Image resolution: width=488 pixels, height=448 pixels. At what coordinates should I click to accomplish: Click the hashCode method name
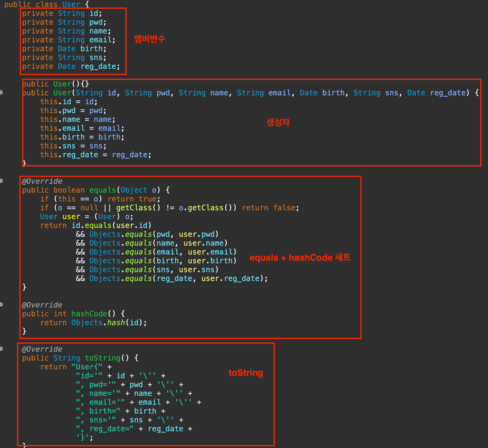click(89, 314)
